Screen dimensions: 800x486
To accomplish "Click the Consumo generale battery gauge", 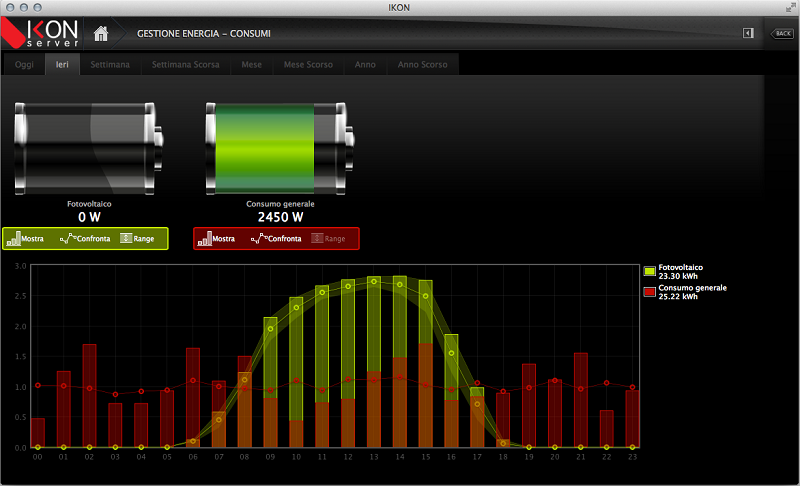I will coord(280,148).
